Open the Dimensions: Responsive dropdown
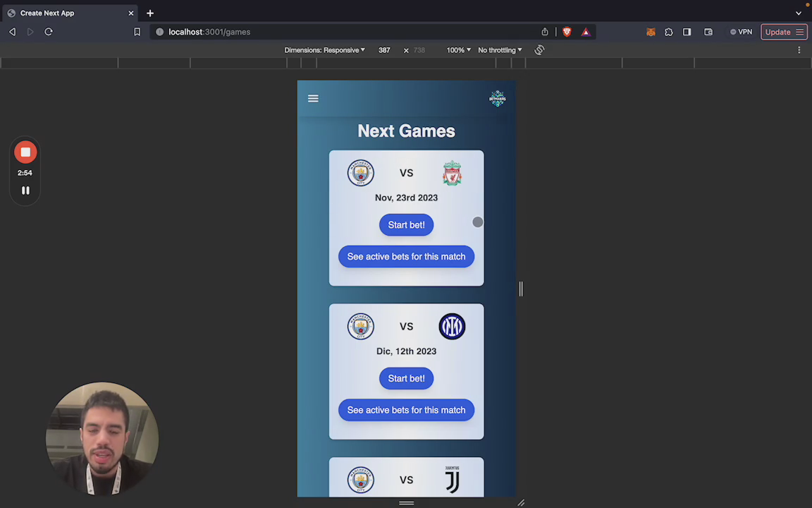Image resolution: width=812 pixels, height=508 pixels. coord(325,50)
